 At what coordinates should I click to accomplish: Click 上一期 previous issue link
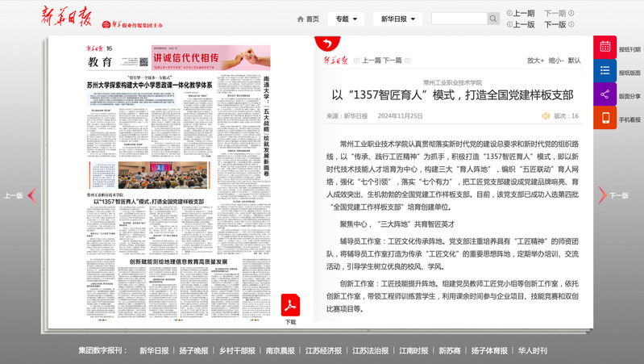click(520, 13)
